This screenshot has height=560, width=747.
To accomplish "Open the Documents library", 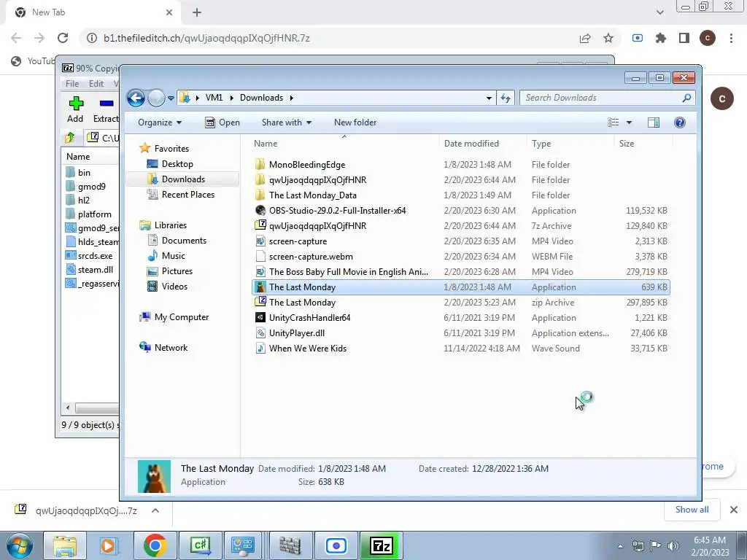I will tap(184, 241).
